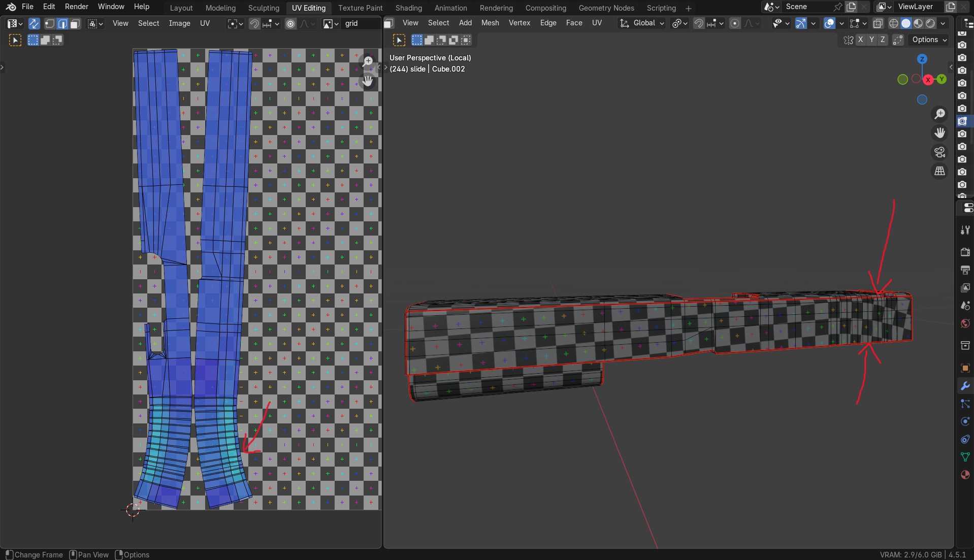Open the 3D viewport Options dropdown
Viewport: 974px width, 560px height.
[x=929, y=40]
